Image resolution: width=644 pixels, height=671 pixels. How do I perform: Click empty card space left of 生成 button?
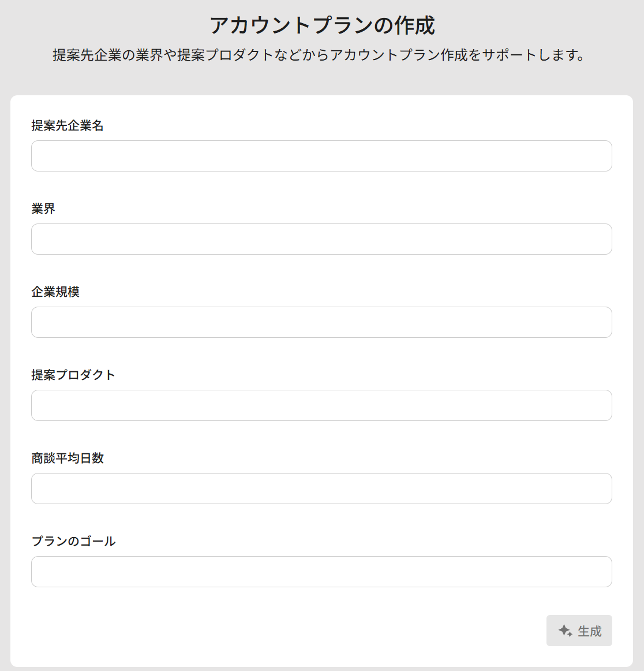(289, 631)
